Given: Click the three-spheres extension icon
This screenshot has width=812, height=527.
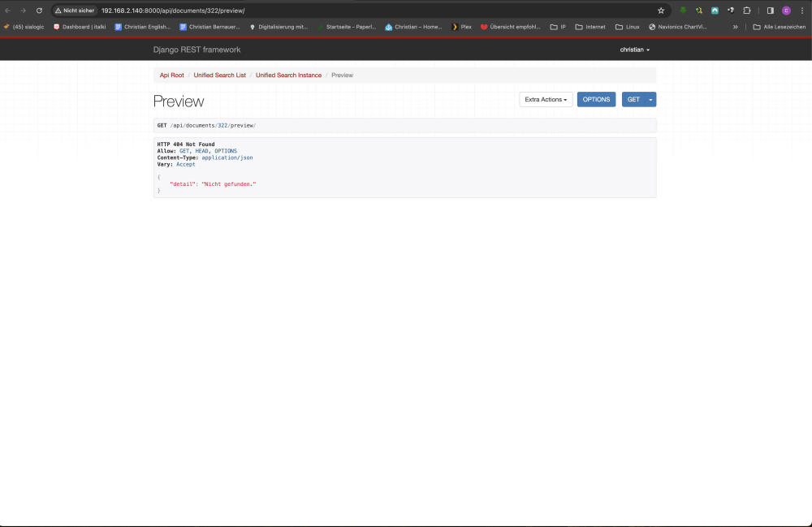Looking at the screenshot, I should [731, 11].
